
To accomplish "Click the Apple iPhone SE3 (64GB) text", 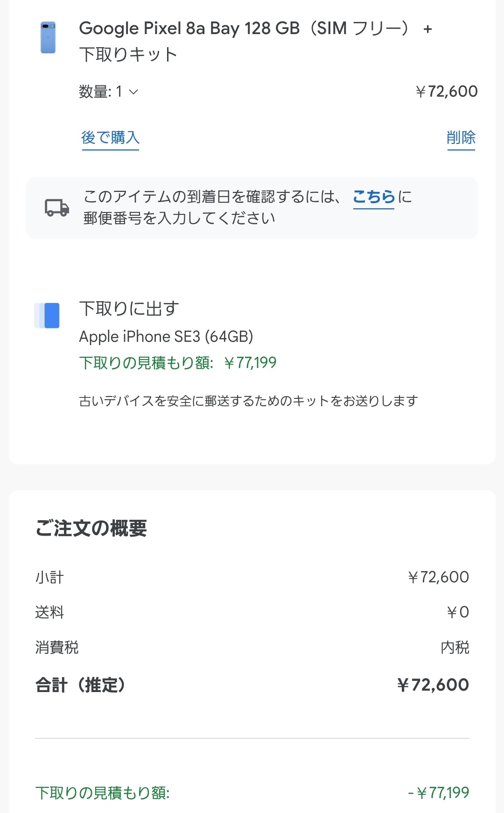I will 166,336.
